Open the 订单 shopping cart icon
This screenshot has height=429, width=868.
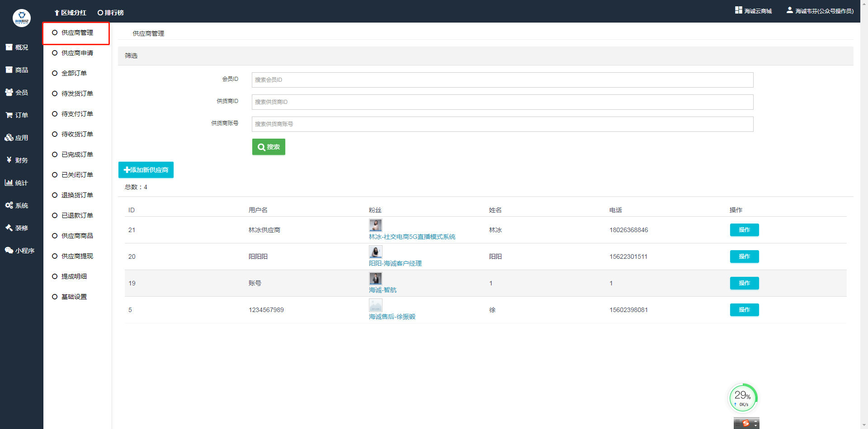coord(9,115)
